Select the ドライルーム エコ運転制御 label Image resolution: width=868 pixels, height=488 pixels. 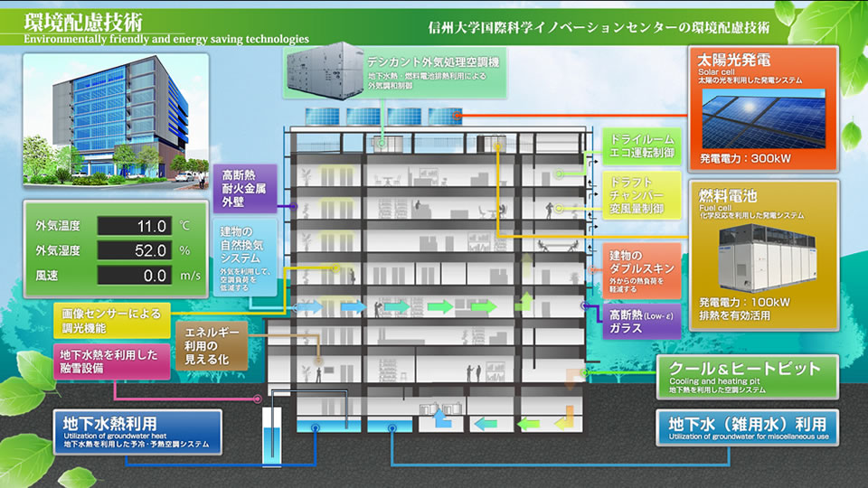pos(642,146)
